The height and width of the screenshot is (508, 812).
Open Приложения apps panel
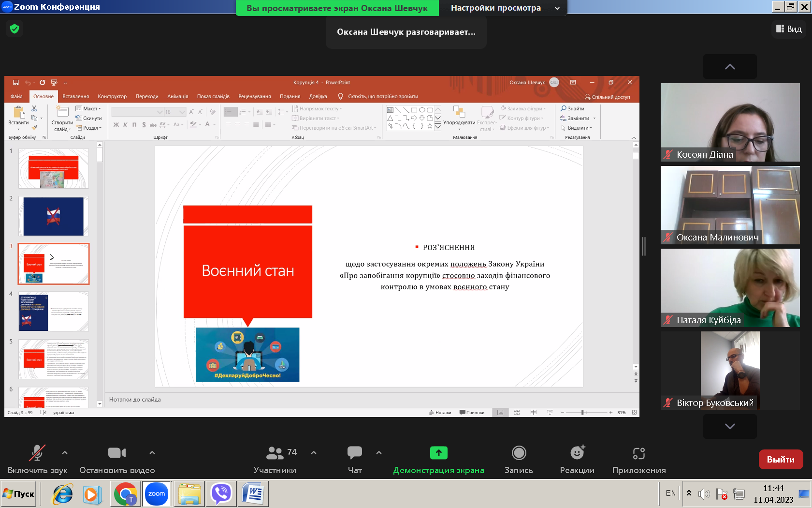coord(639,460)
